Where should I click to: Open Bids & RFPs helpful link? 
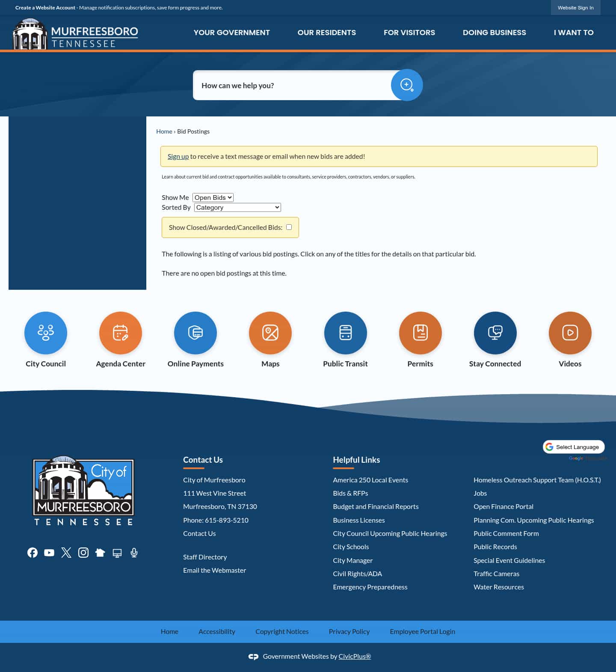(x=351, y=494)
